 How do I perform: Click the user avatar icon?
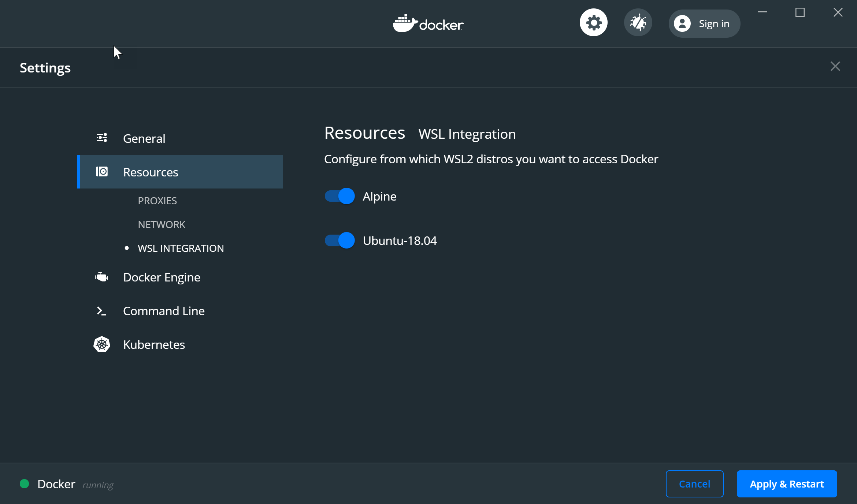(682, 24)
